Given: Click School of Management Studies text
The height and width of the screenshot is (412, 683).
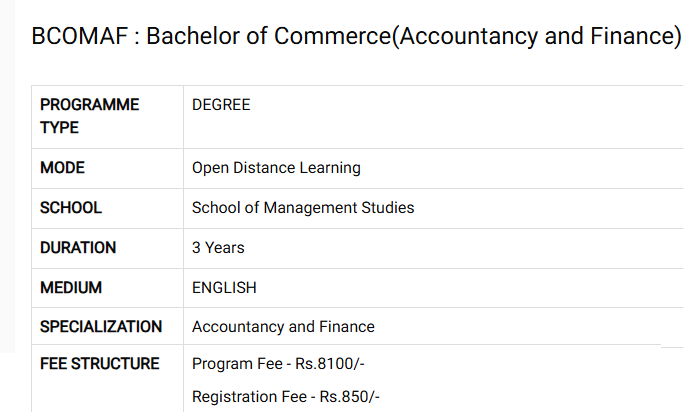Looking at the screenshot, I should [x=303, y=208].
